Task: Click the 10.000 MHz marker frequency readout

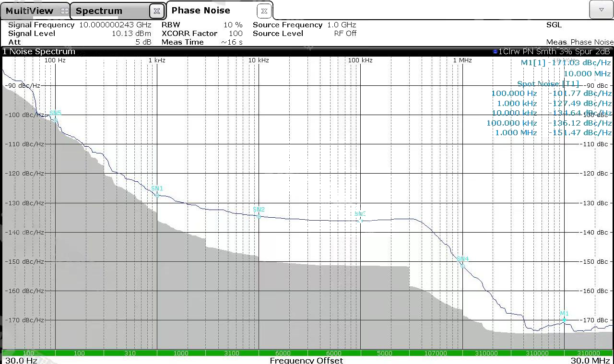Action: click(587, 73)
